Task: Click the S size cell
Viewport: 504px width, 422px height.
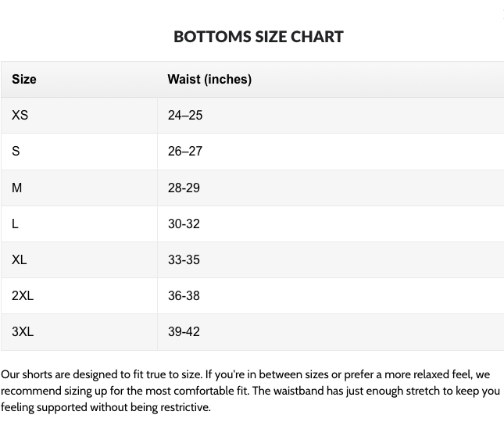Action: [16, 151]
